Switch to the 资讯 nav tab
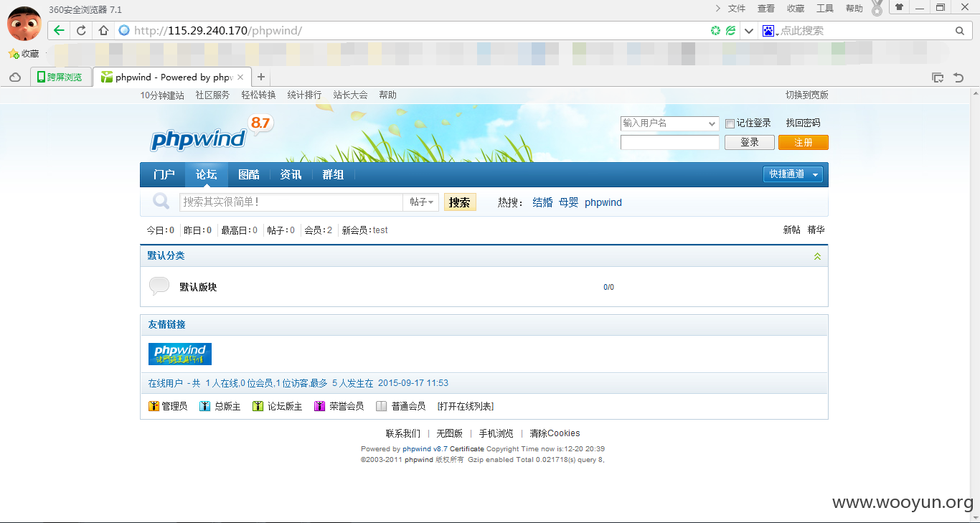Image resolution: width=980 pixels, height=523 pixels. [x=291, y=175]
